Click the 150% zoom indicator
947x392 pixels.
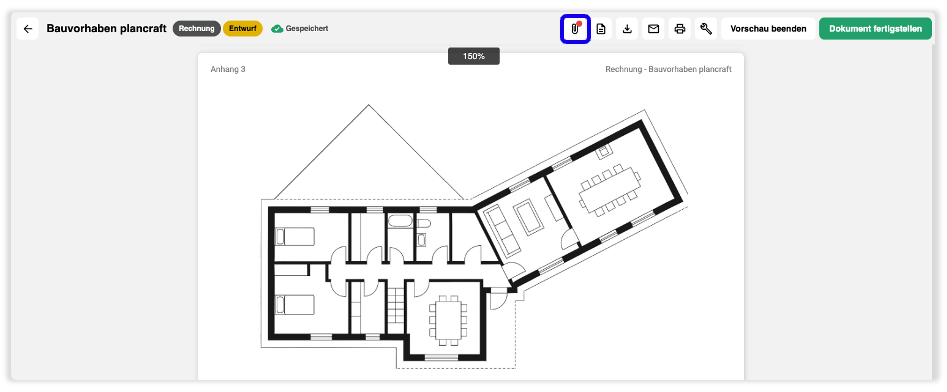tap(474, 56)
